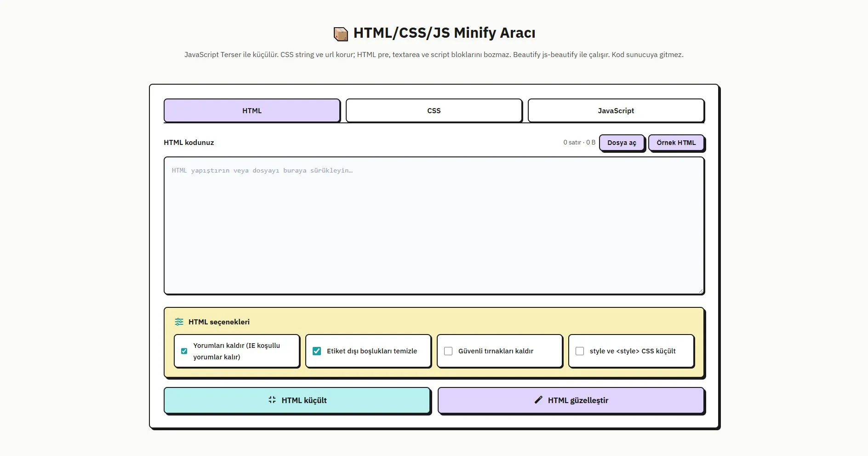
Task: Click the HTML güzelleştir button
Action: point(571,400)
